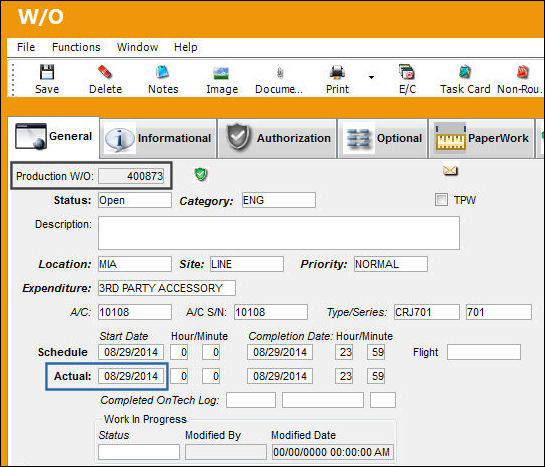Image resolution: width=545 pixels, height=467 pixels.
Task: Click the Flight input field
Action: [x=484, y=352]
